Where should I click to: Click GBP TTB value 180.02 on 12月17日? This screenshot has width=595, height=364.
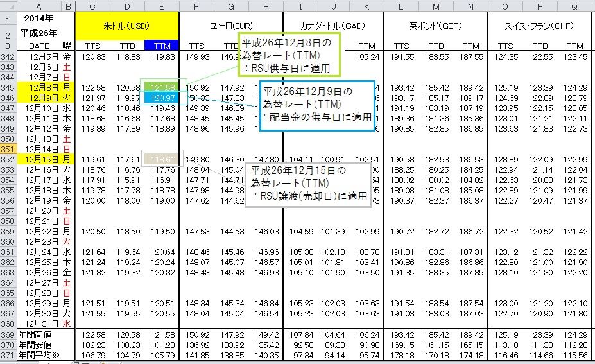pyautogui.click(x=436, y=180)
